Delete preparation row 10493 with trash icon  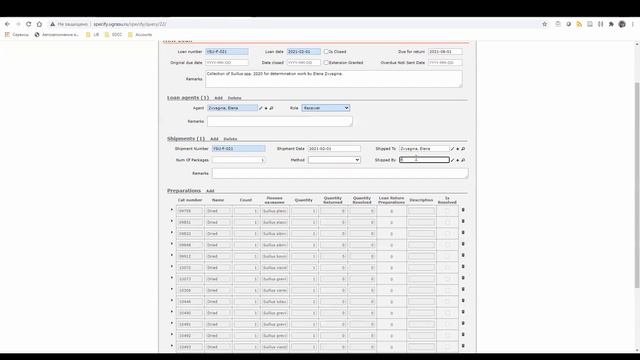click(x=463, y=346)
